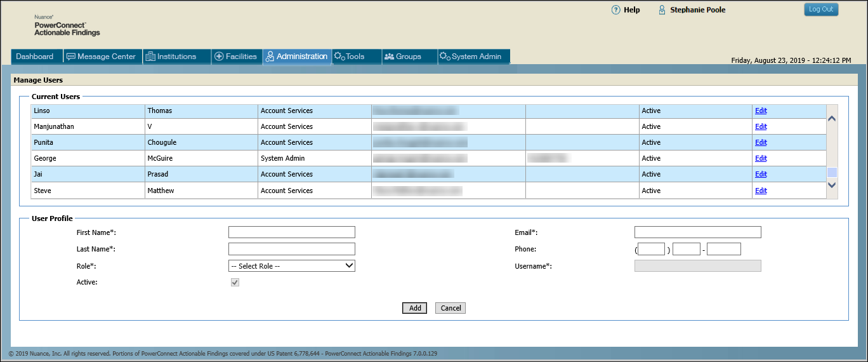Click the phone area code box
Screen dimensions: 868x362
tap(652, 249)
